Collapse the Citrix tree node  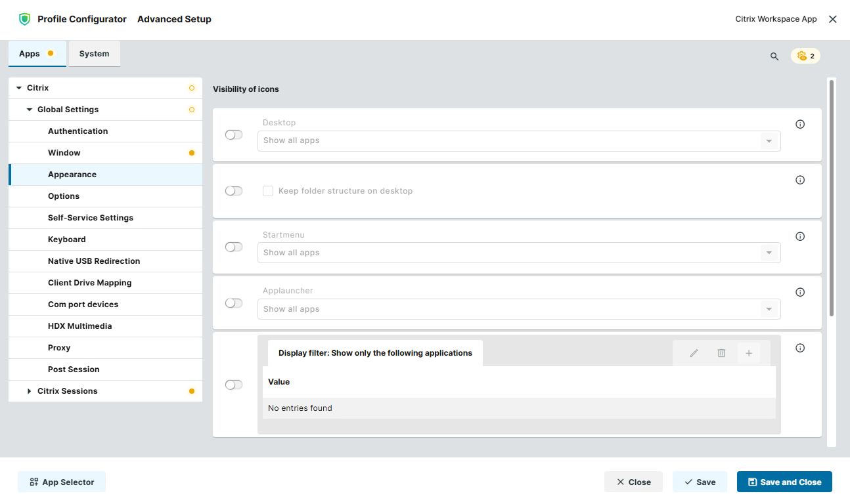pos(19,88)
